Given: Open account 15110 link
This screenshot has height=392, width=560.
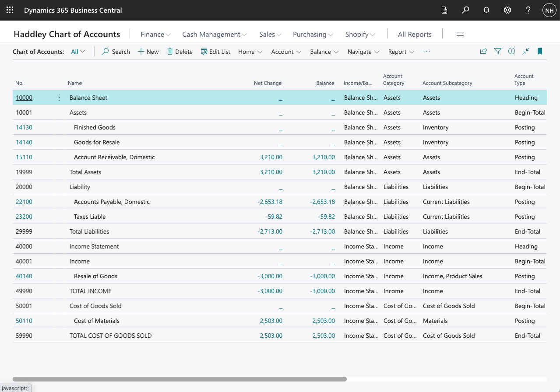Looking at the screenshot, I should pos(24,157).
